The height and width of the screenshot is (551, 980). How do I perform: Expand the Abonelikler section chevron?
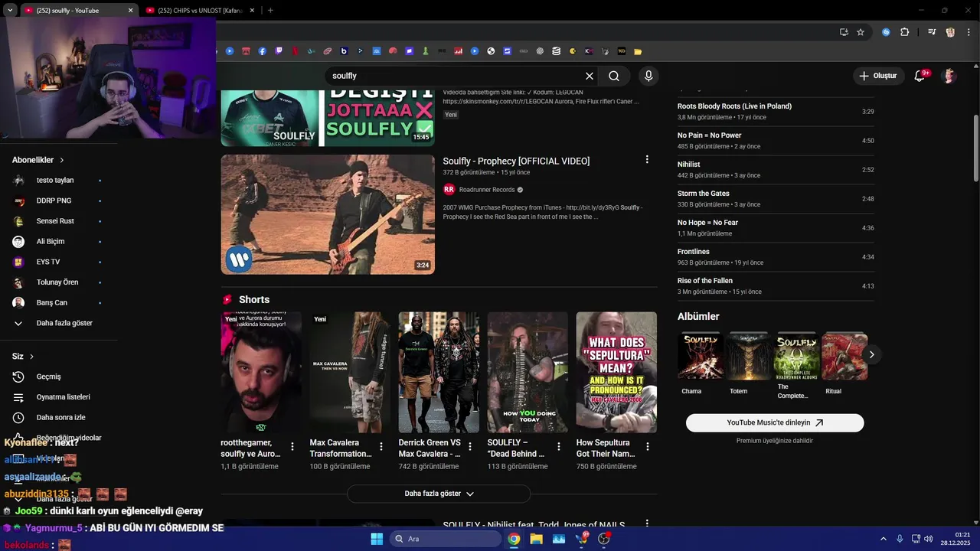(x=62, y=160)
